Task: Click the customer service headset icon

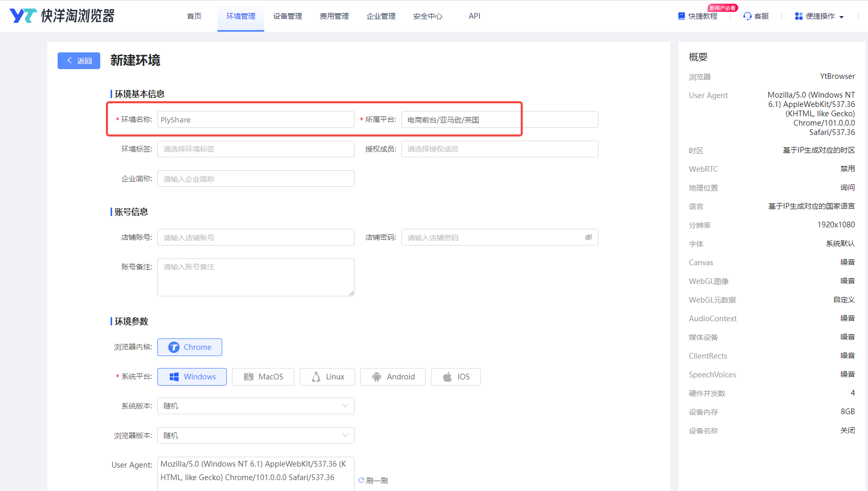Action: click(x=748, y=16)
